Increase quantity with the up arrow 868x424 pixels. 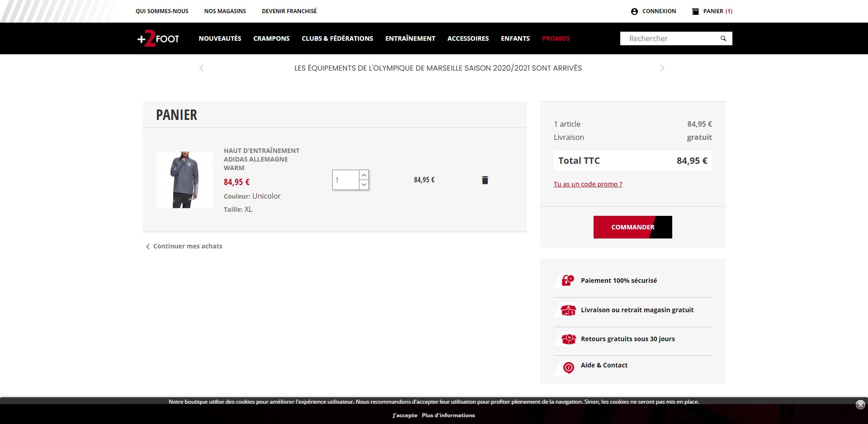pos(364,175)
